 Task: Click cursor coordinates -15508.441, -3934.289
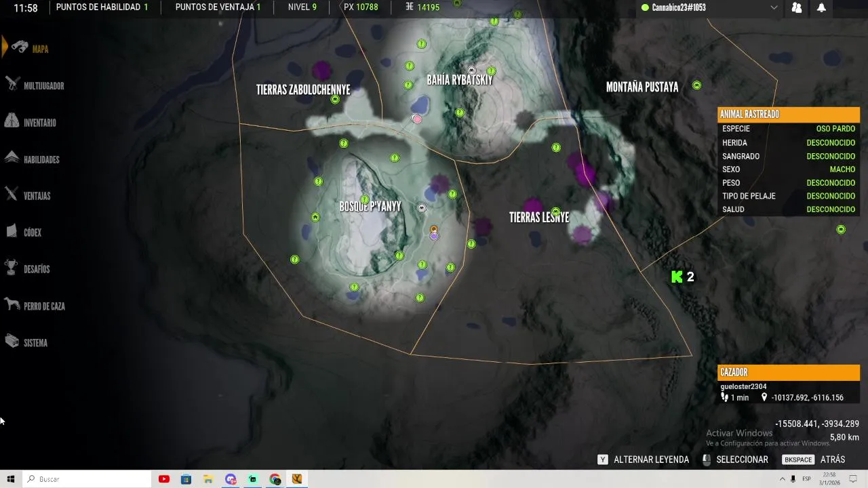(817, 424)
